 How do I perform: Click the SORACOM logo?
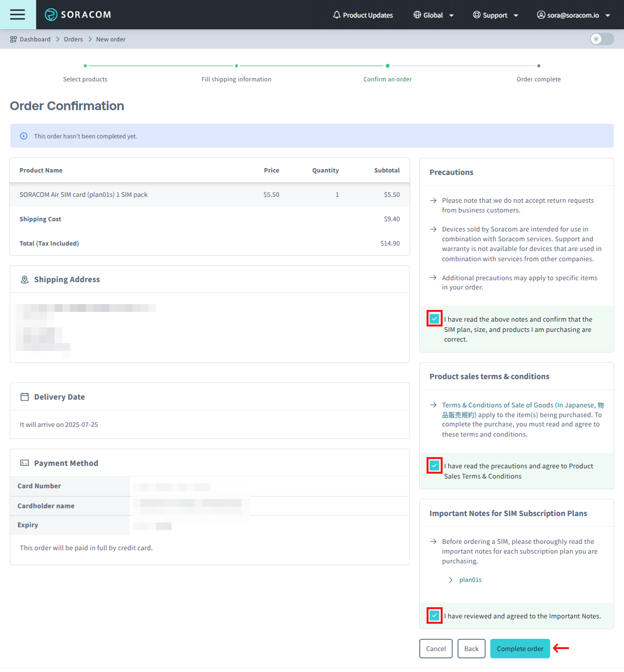pyautogui.click(x=78, y=15)
